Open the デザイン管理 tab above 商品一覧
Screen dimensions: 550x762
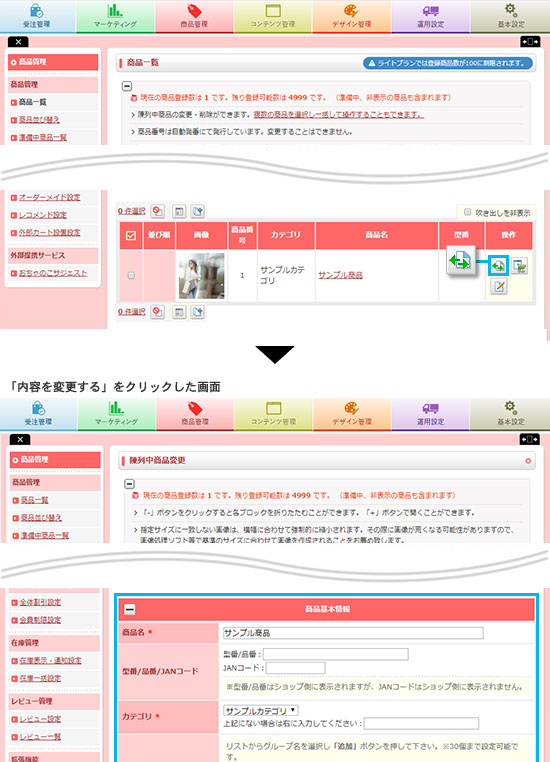click(x=352, y=16)
